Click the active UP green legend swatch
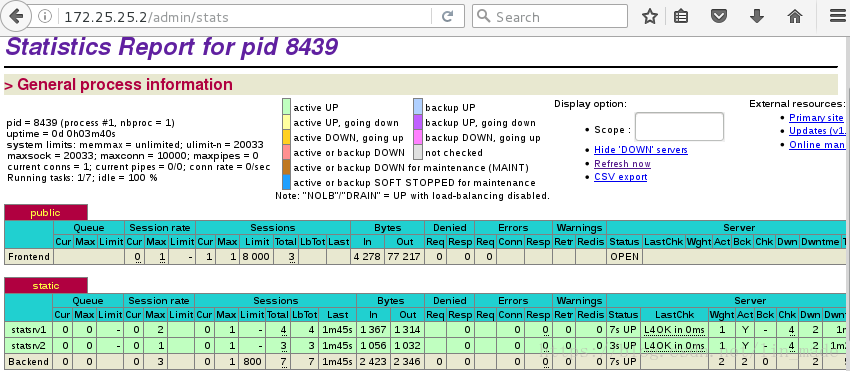Viewport: 850px width, 371px height. 286,106
